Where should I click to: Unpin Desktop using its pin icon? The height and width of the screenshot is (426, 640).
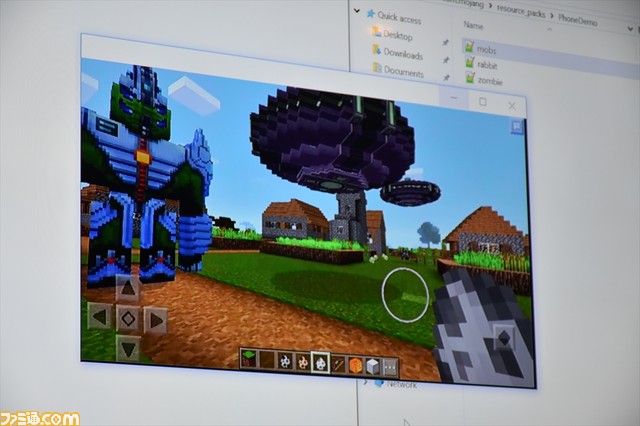[x=445, y=42]
